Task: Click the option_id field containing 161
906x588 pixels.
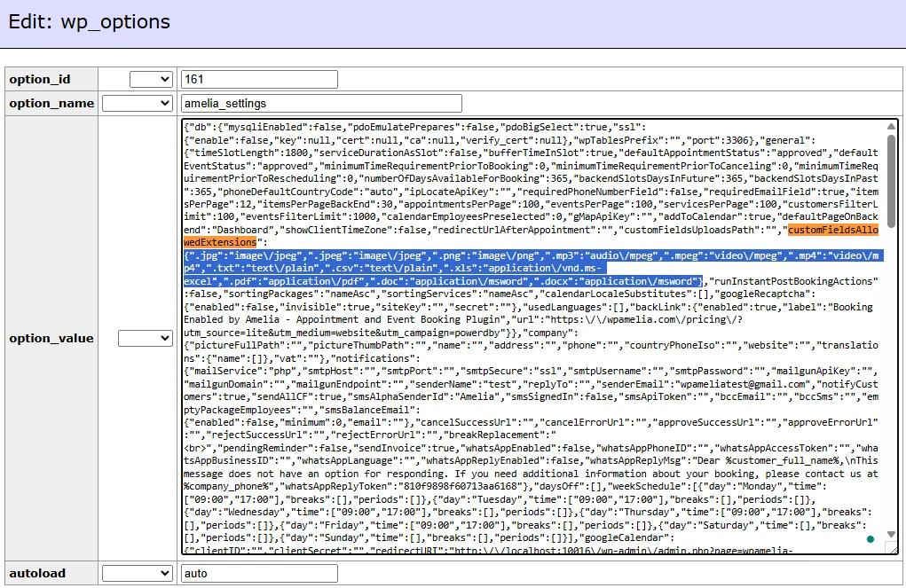Action: (x=258, y=80)
